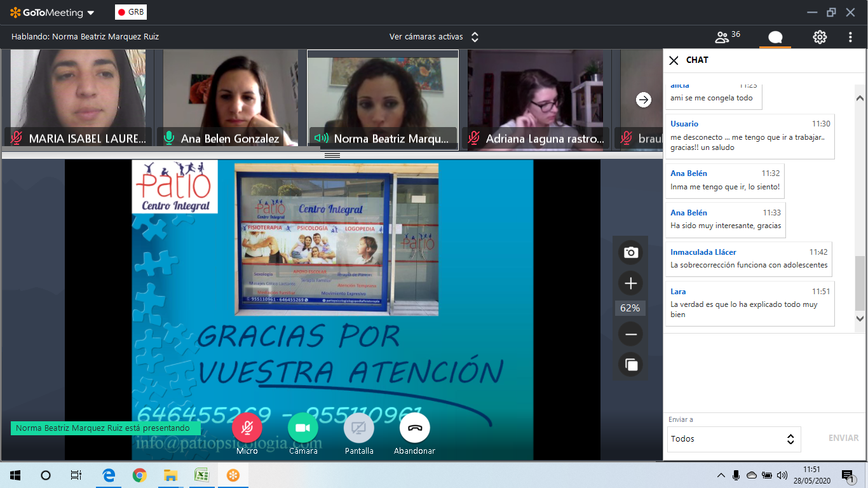Open the taskbar clock and date

[x=811, y=475]
